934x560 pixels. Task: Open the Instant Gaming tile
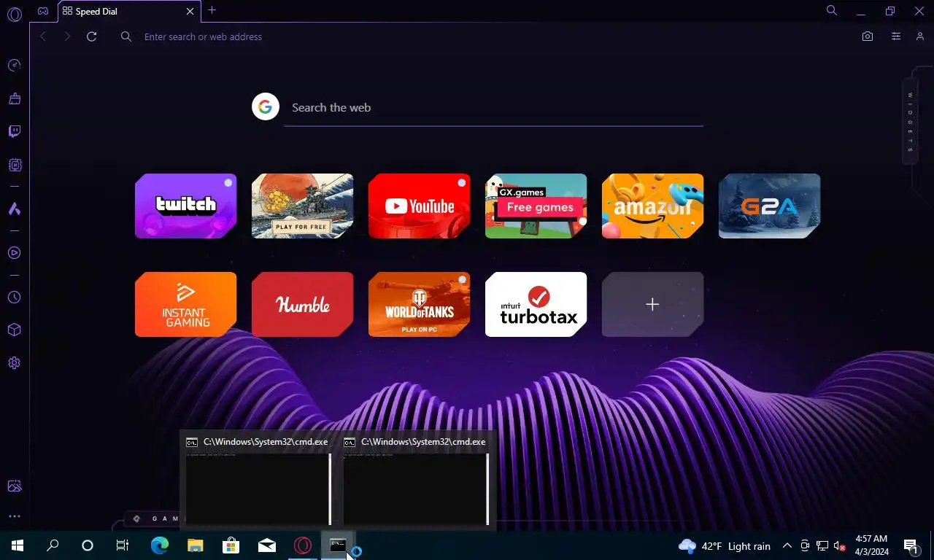(186, 304)
